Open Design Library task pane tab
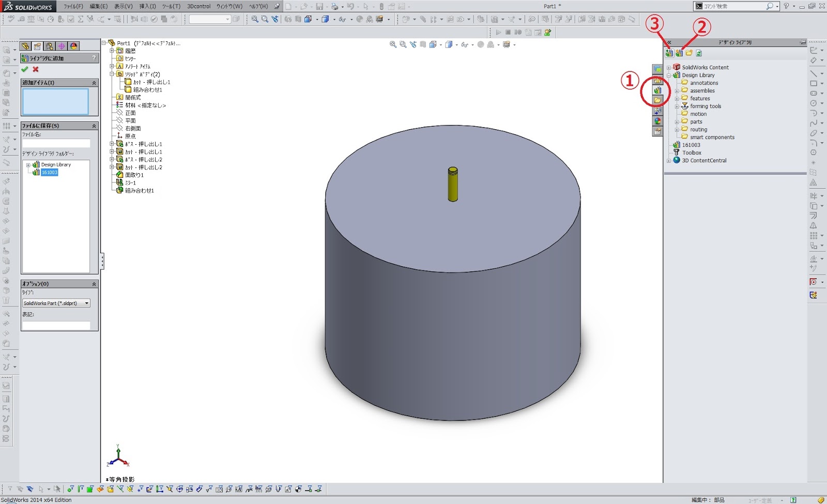Screen dimensions: 827x504 (657, 90)
